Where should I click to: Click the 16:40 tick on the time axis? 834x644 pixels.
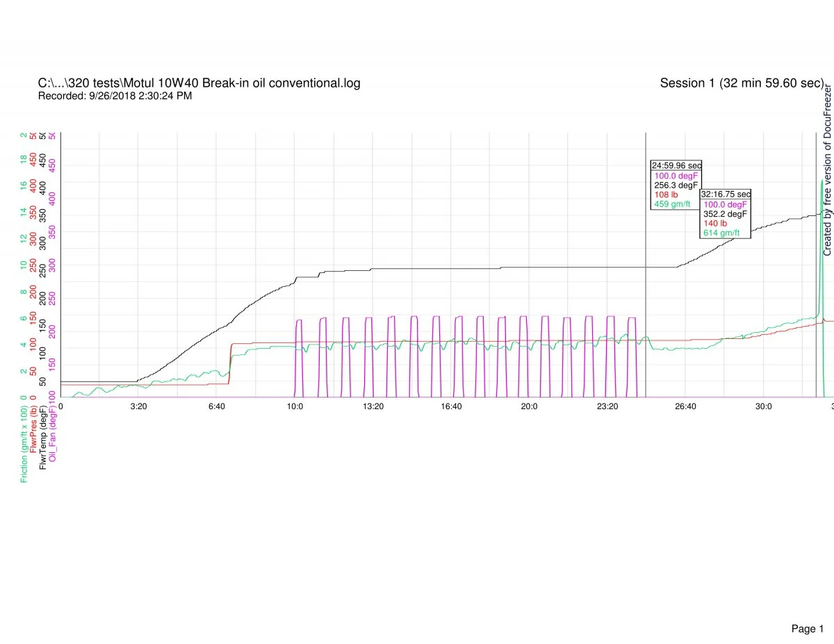click(x=451, y=406)
